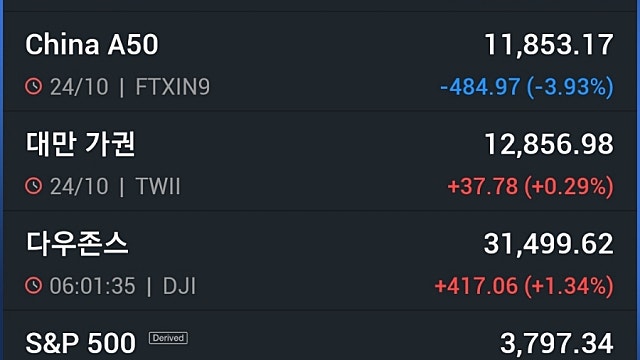This screenshot has height=360, width=640.
Task: Select the S&P 500 price 3,797.34
Action: [x=557, y=343]
